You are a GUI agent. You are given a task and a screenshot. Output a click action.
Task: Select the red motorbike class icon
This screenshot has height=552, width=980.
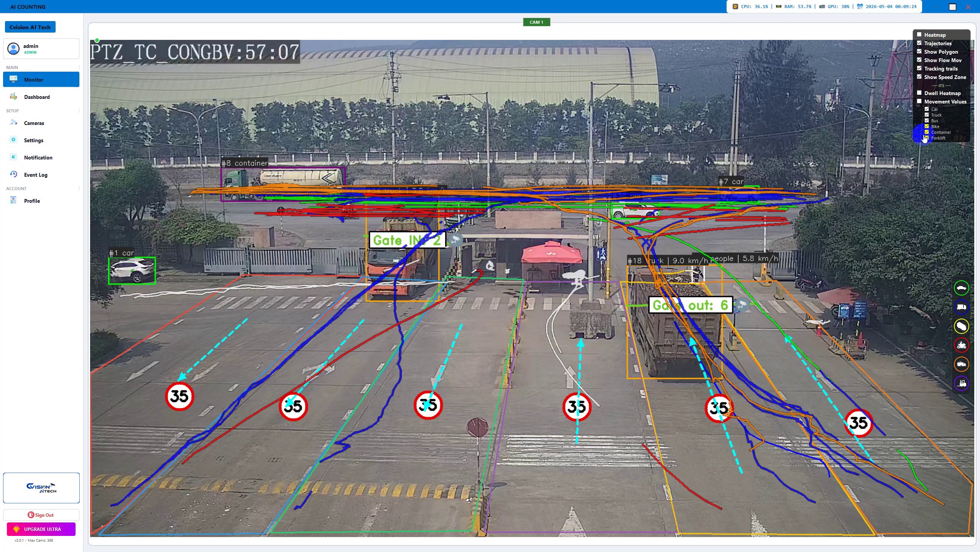click(x=961, y=345)
